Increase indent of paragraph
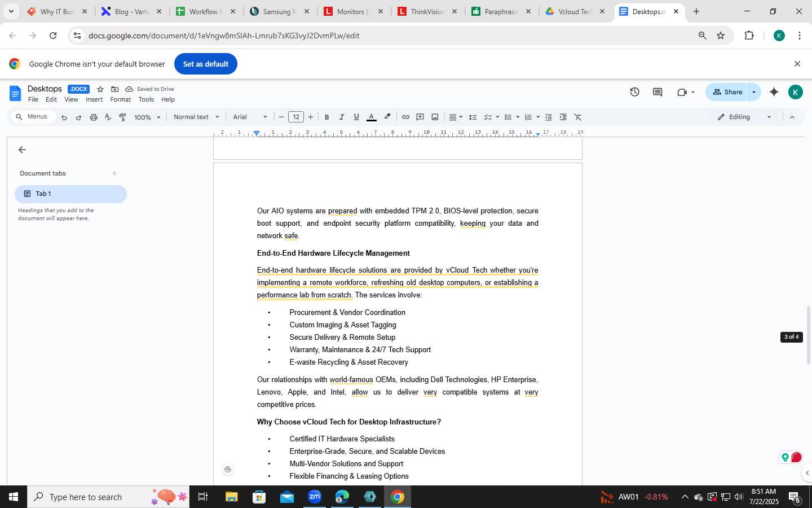812x508 pixels. click(563, 117)
